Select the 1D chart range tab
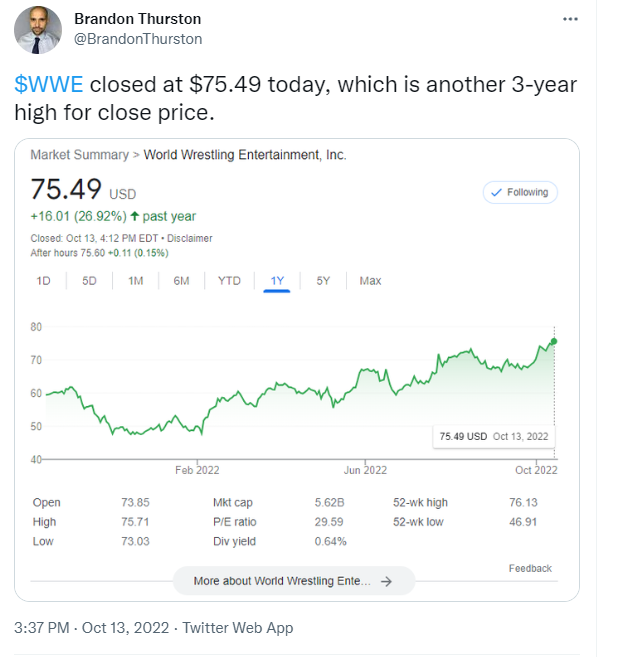Image resolution: width=620 pixels, height=657 pixels. coord(43,281)
